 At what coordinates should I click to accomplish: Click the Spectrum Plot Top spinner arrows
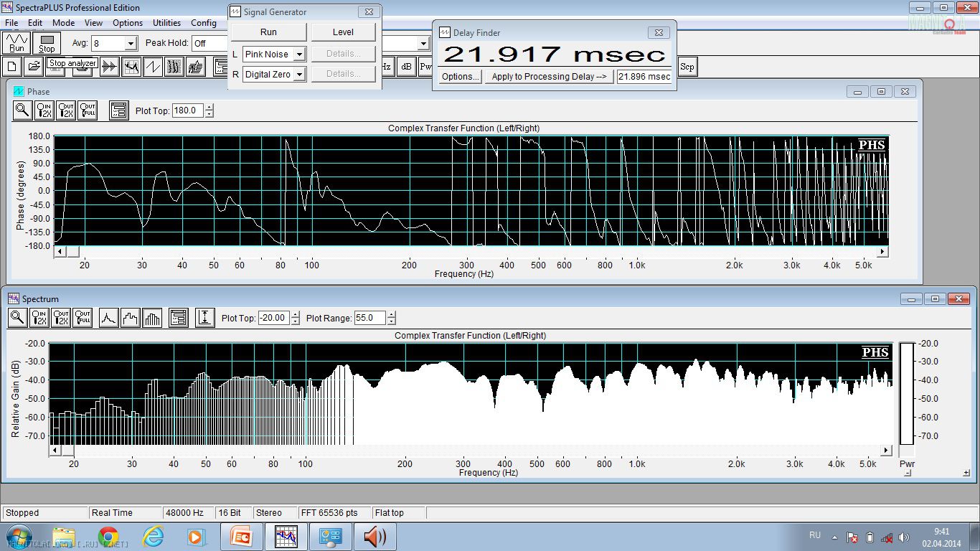[x=295, y=318]
